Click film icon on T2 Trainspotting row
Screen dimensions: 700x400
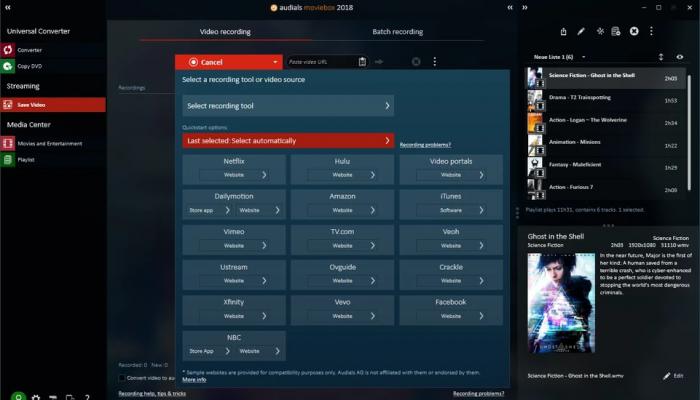pyautogui.click(x=540, y=106)
